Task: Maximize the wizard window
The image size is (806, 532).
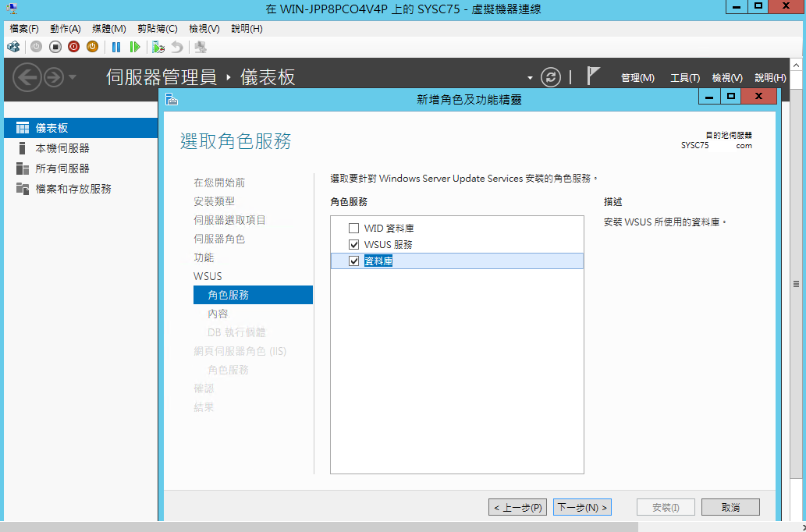Action: pyautogui.click(x=731, y=97)
